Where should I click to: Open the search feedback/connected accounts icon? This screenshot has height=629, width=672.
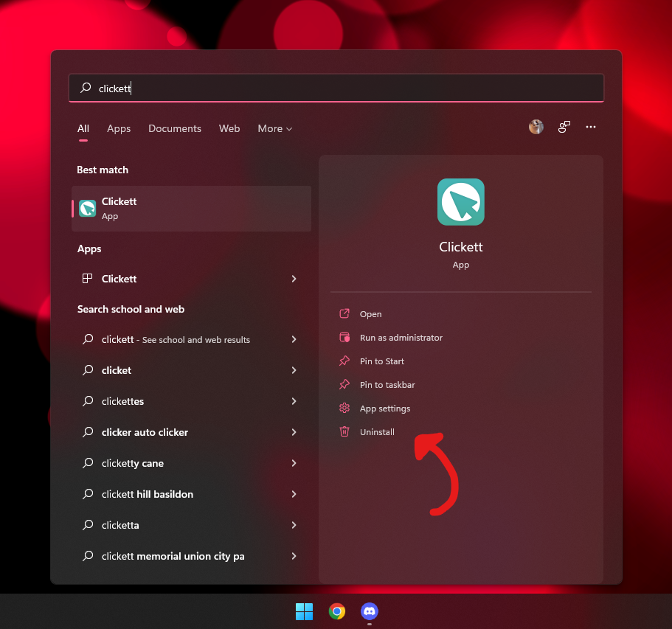[564, 127]
